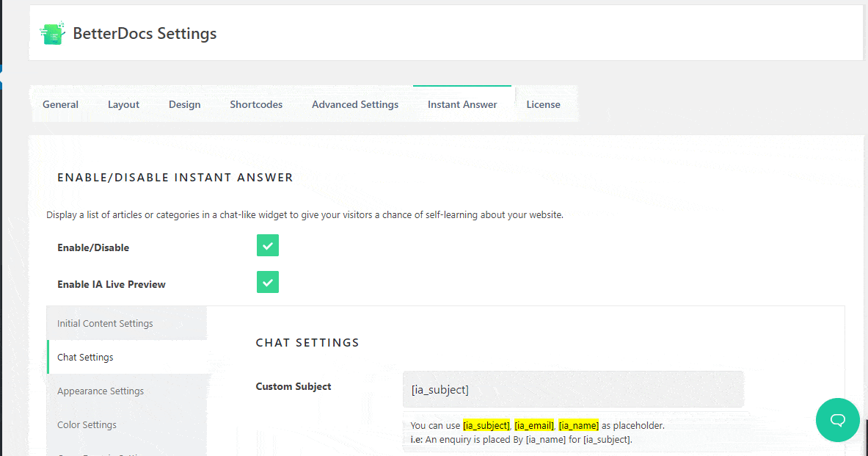
Task: Open the Layout tab
Action: (123, 104)
